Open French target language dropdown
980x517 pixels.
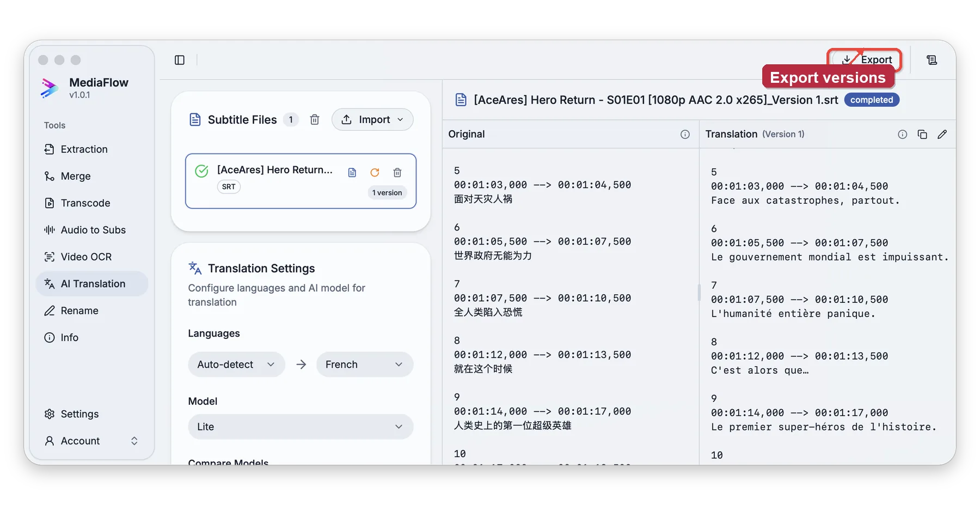[364, 364]
